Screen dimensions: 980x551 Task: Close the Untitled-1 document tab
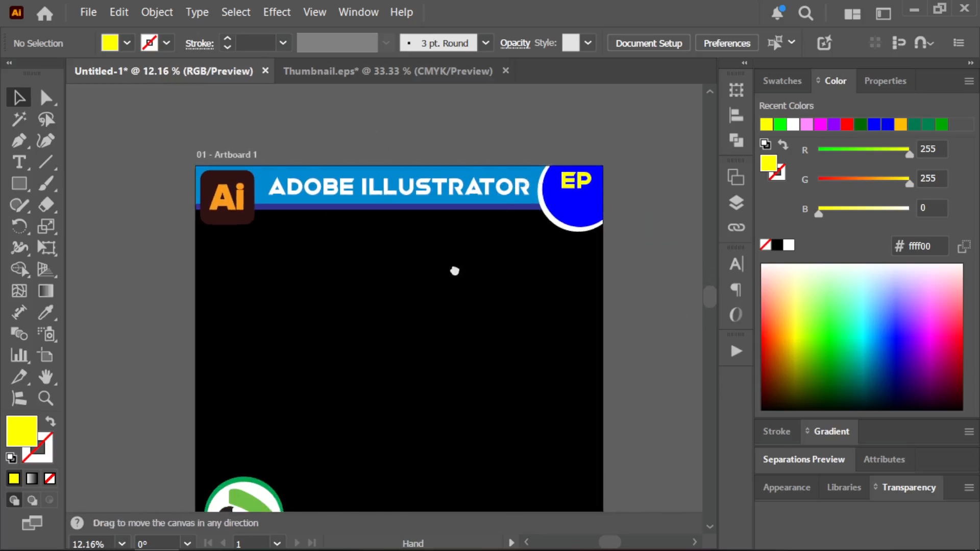point(265,71)
